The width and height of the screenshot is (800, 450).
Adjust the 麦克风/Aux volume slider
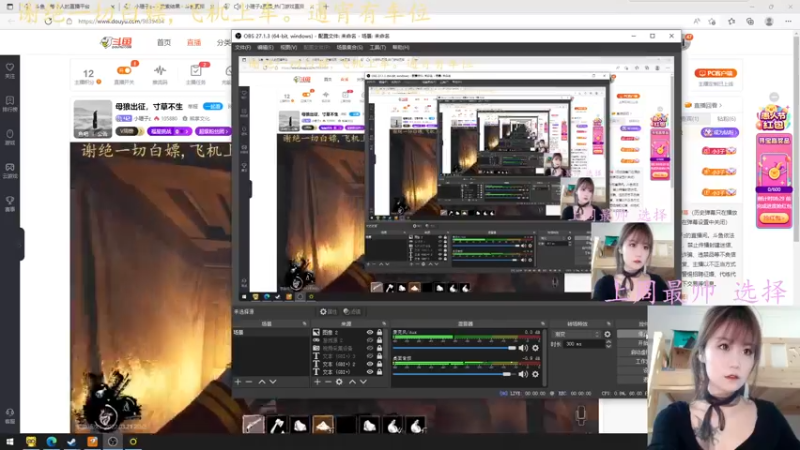point(454,348)
